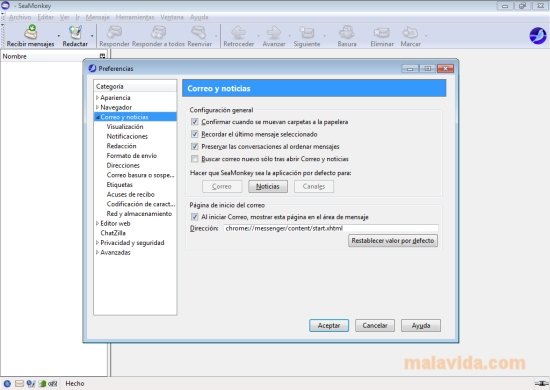Click the Basura junk icon
Image resolution: width=550 pixels, height=390 pixels.
[347, 32]
